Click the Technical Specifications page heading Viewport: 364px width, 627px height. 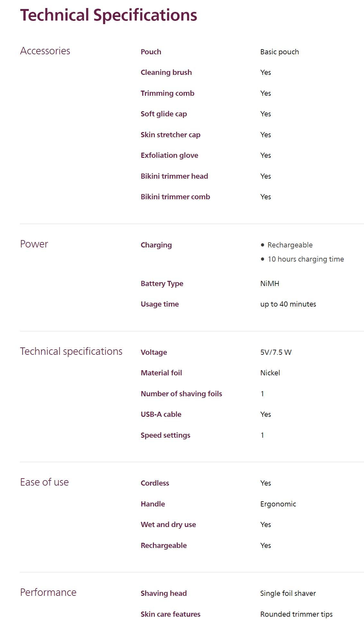coord(109,15)
